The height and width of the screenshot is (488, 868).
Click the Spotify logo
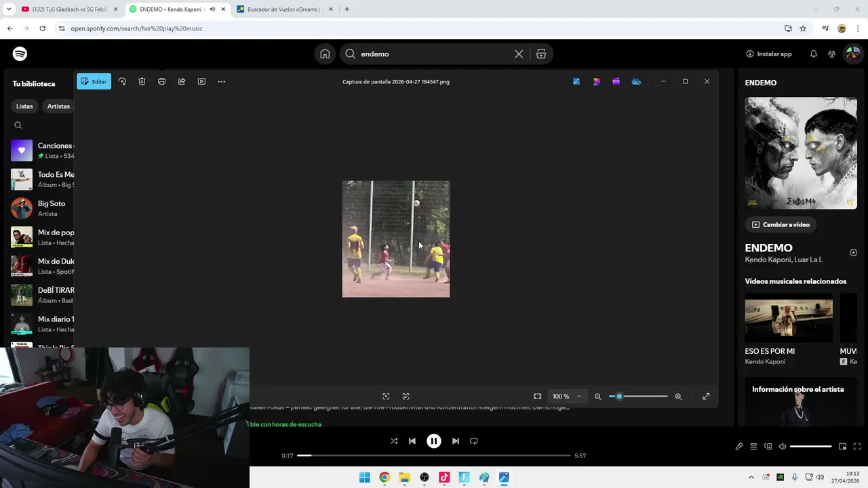pyautogui.click(x=20, y=54)
